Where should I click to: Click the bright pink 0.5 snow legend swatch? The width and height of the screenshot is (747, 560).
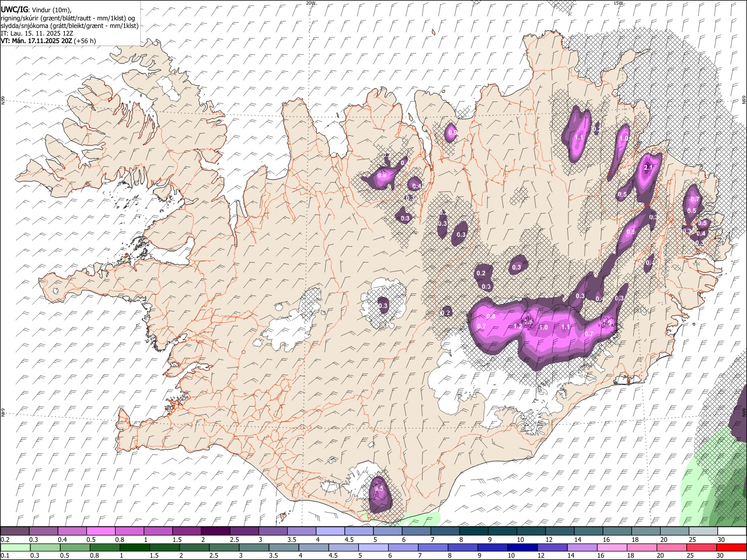[100, 531]
